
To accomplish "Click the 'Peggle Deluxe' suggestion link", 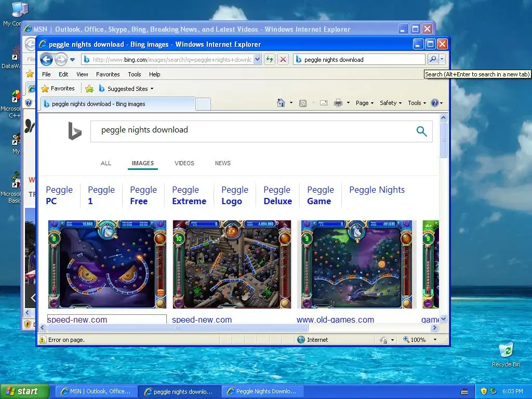I will point(277,195).
